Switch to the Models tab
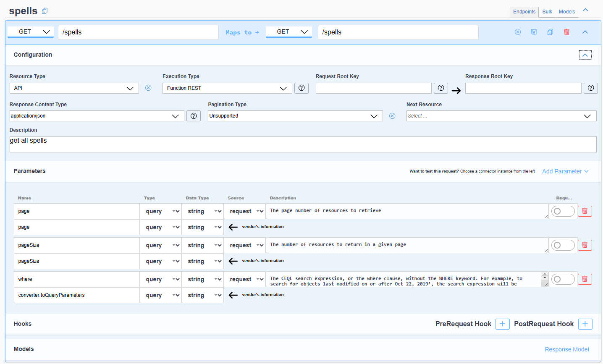The image size is (603, 364). (x=566, y=11)
